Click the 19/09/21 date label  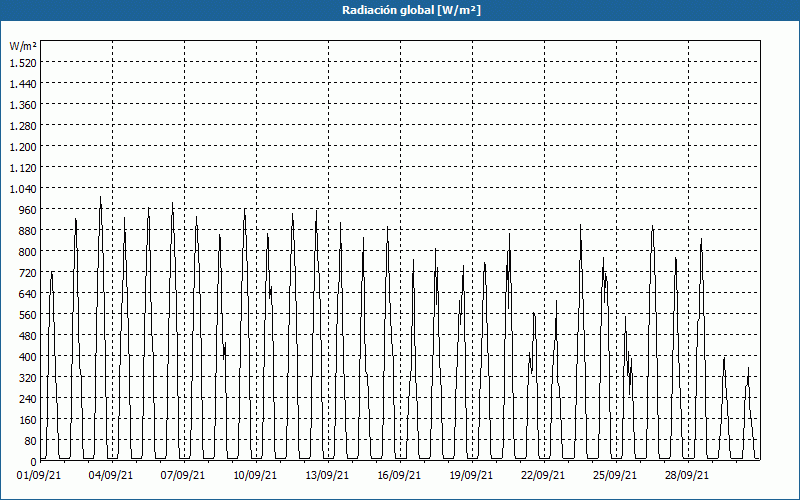[471, 475]
